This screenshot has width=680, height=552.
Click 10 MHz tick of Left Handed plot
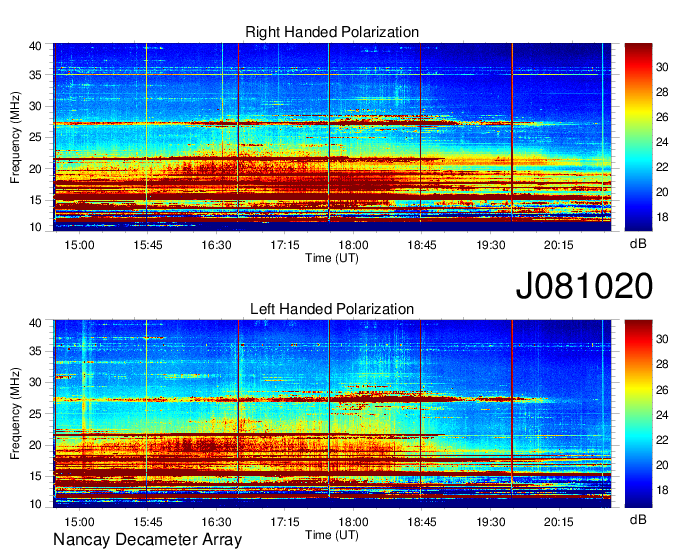pos(36,504)
